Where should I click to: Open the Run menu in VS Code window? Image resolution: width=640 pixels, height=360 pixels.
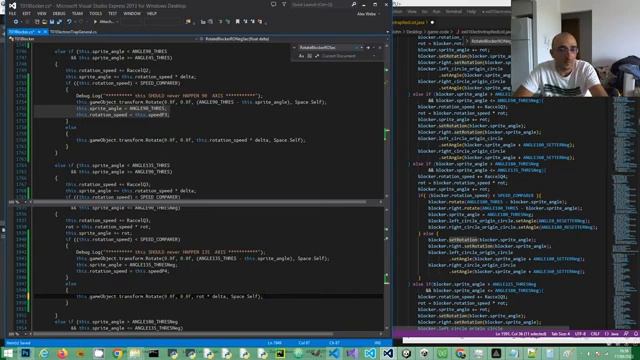pyautogui.click(x=436, y=12)
